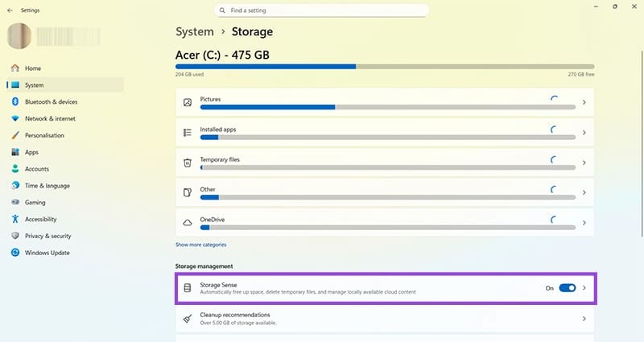Click Show more categories link
The width and height of the screenshot is (644, 342).
pos(200,245)
